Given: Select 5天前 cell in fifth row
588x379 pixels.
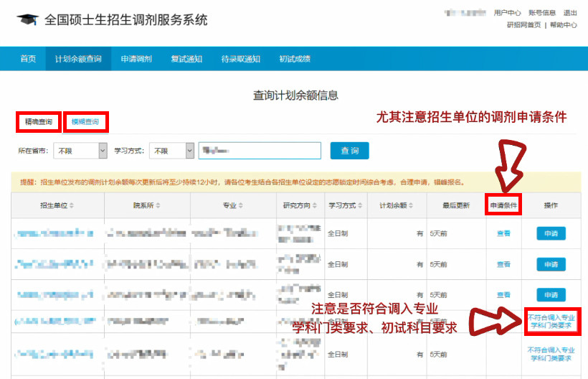Looking at the screenshot, I should (x=438, y=354).
